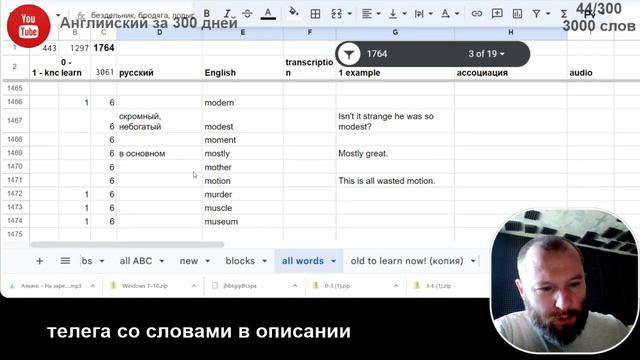Viewport: 640px width, 360px height.
Task: Open 'old to learn now!' tab options arrow
Action: click(x=473, y=261)
